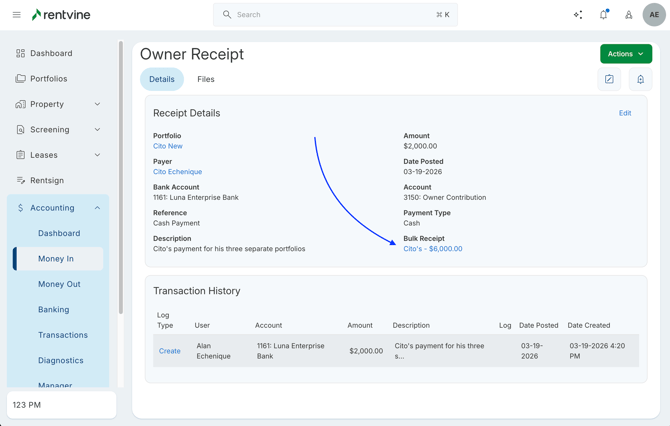Viewport: 670px width, 426px height.
Task: Open the AI sparkle assistant icon
Action: [578, 15]
